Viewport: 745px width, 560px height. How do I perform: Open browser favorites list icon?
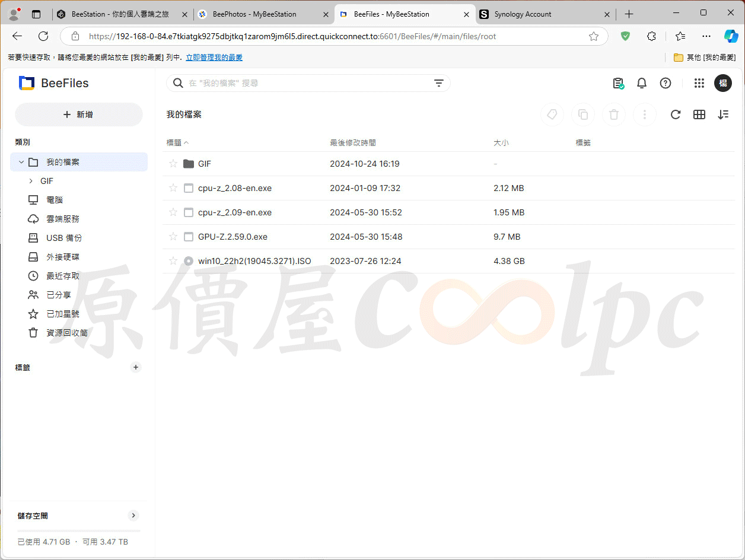pos(680,36)
